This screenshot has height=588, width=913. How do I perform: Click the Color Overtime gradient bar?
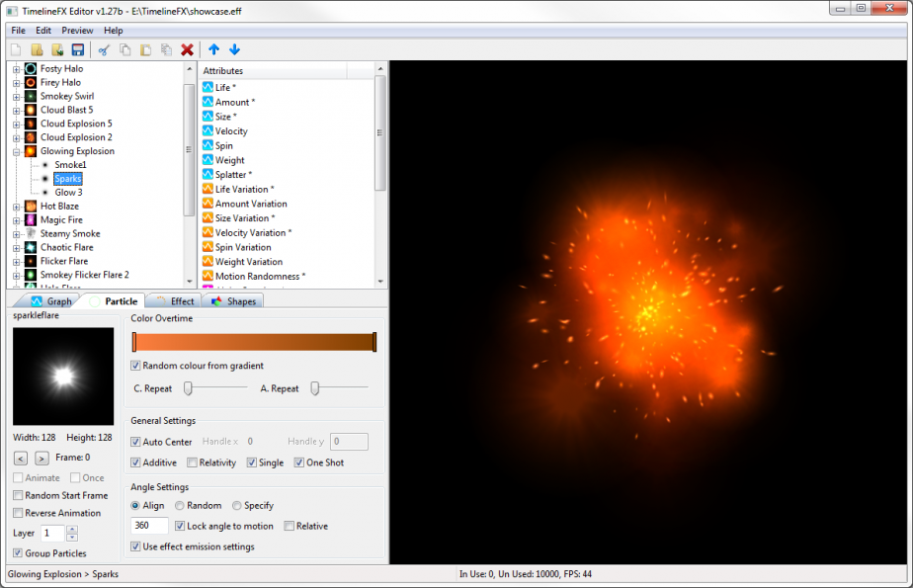click(253, 341)
